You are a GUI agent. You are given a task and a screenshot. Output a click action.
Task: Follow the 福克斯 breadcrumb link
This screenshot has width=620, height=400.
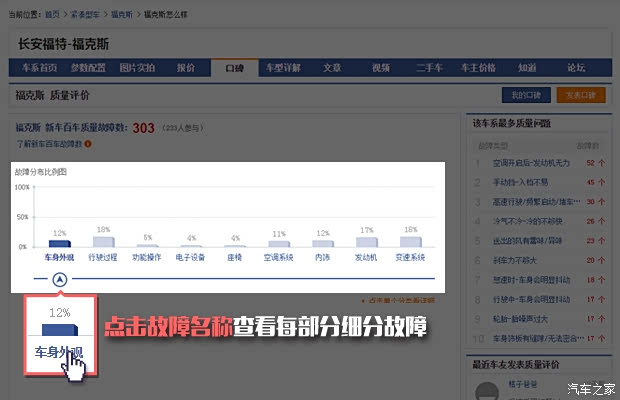[122, 15]
